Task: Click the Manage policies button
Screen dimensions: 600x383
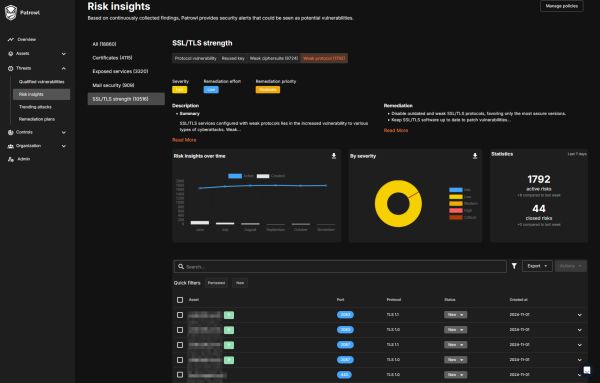Action: point(561,6)
